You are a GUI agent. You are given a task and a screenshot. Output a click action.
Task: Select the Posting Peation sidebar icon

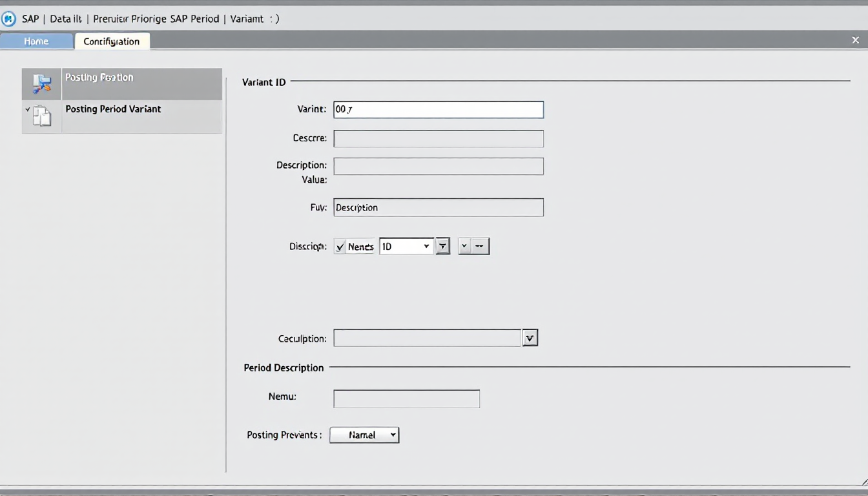click(42, 84)
